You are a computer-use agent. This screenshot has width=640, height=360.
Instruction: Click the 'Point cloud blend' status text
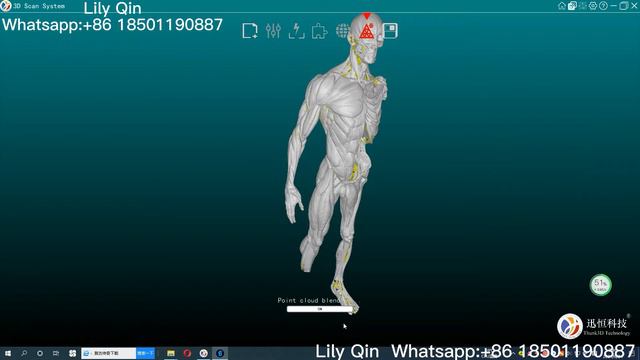click(x=309, y=300)
